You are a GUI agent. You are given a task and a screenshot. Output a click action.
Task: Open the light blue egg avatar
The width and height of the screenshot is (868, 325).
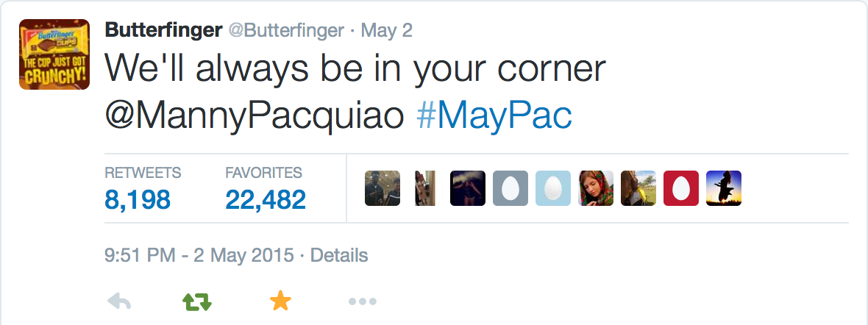click(553, 188)
